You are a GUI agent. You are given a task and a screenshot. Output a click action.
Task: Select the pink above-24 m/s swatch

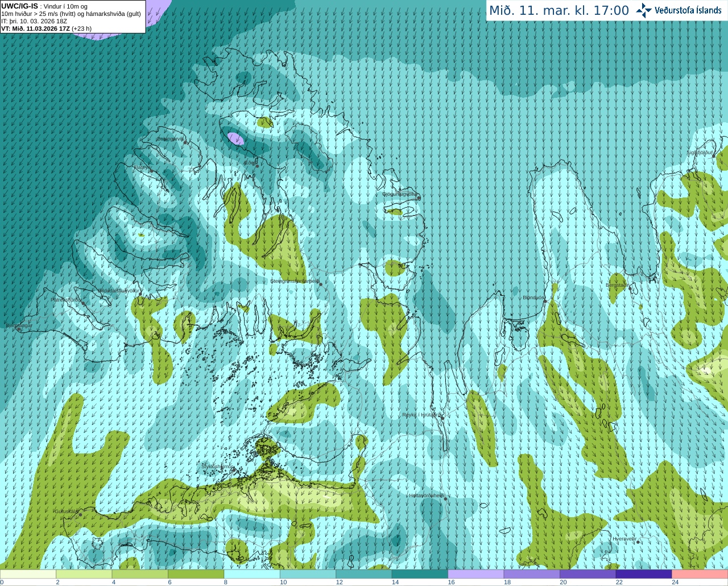pos(700,574)
